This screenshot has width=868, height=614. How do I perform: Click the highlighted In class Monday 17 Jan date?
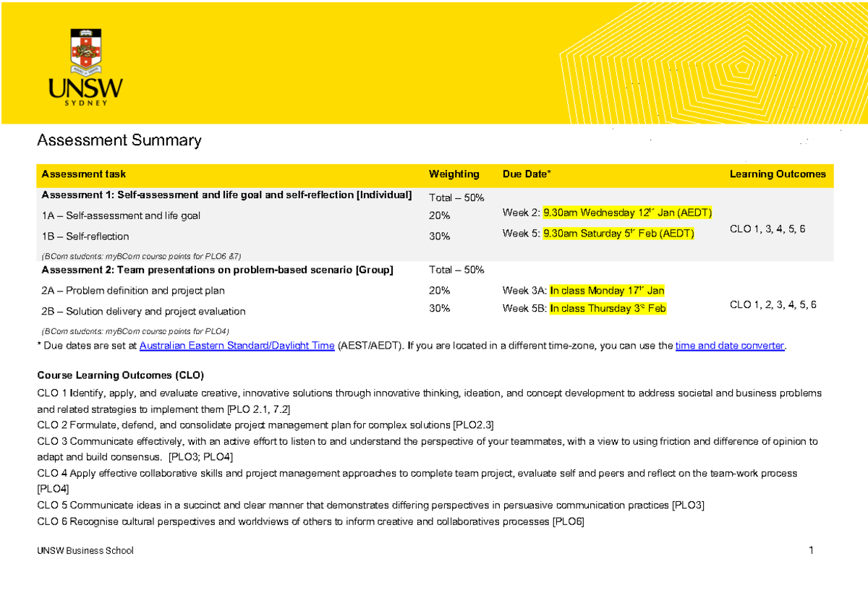point(607,291)
